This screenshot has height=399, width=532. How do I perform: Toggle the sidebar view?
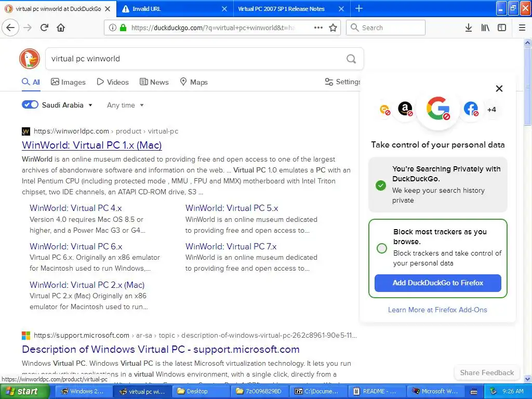(502, 28)
